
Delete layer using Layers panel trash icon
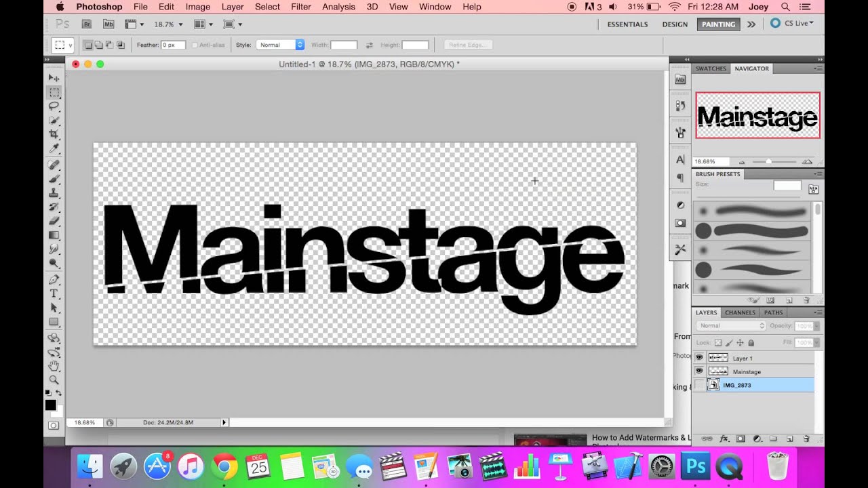(806, 439)
